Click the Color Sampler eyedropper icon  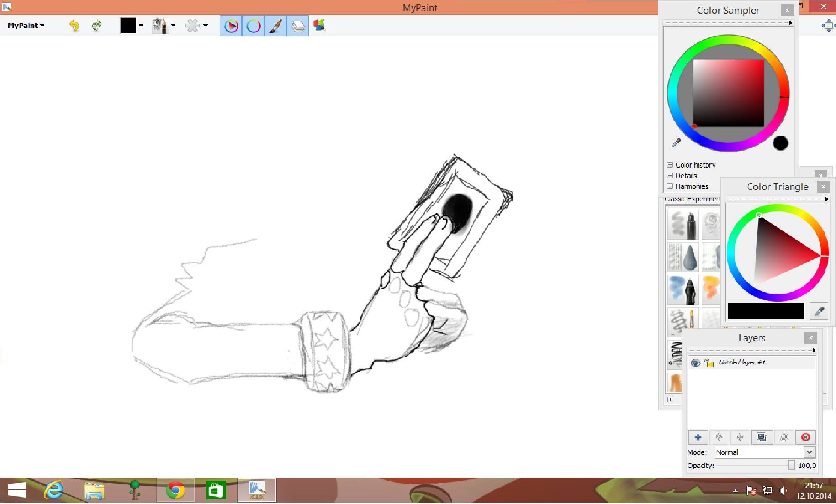coord(676,143)
